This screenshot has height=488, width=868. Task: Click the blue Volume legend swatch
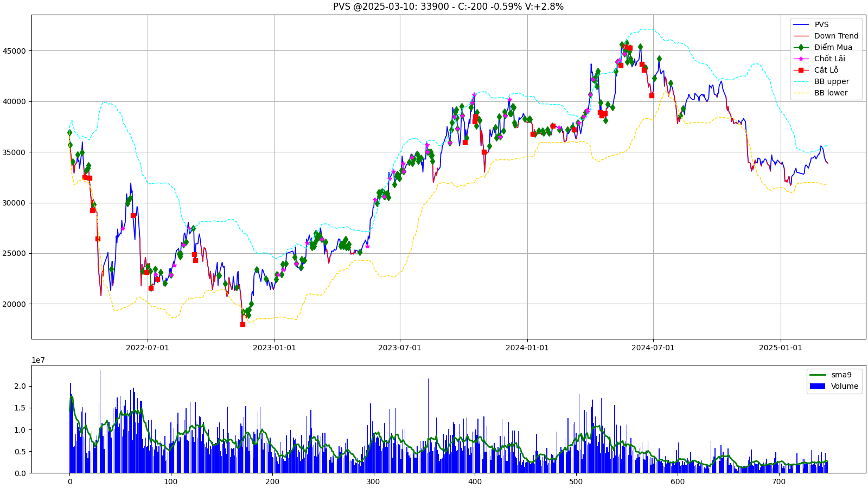click(x=817, y=386)
